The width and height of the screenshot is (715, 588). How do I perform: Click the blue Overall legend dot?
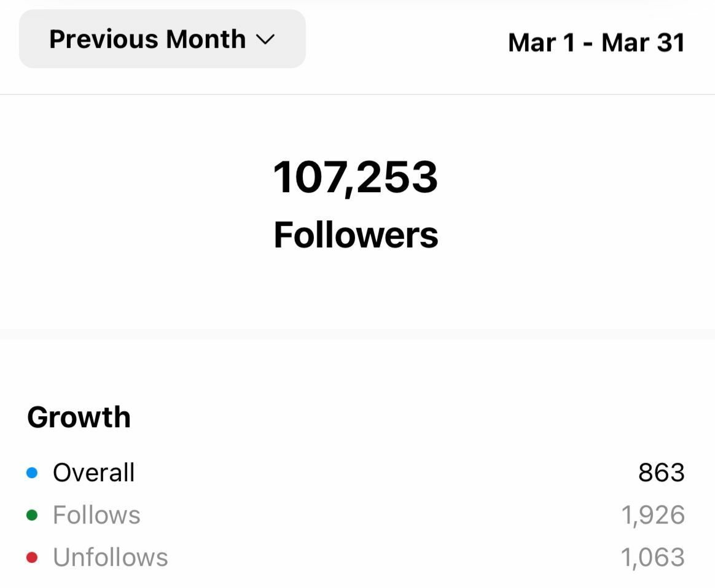(x=33, y=473)
